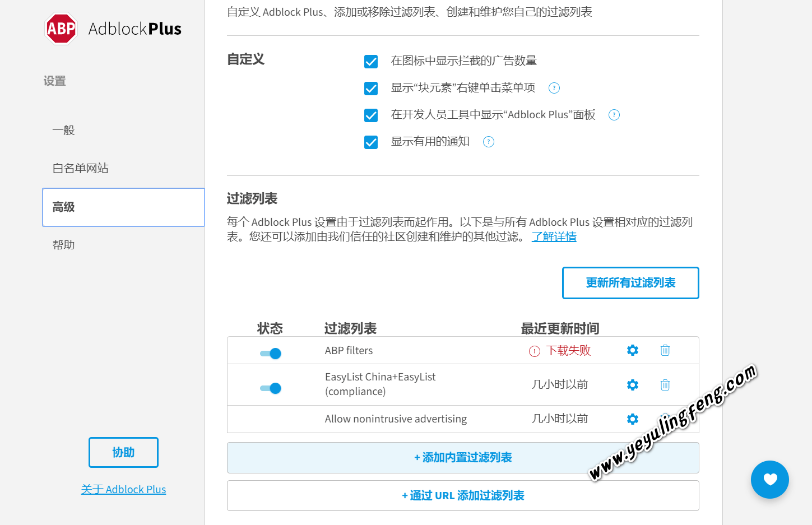Screen dimensions: 812x525
Task: Open the 关于 Adblock Plus link
Action: pos(123,489)
